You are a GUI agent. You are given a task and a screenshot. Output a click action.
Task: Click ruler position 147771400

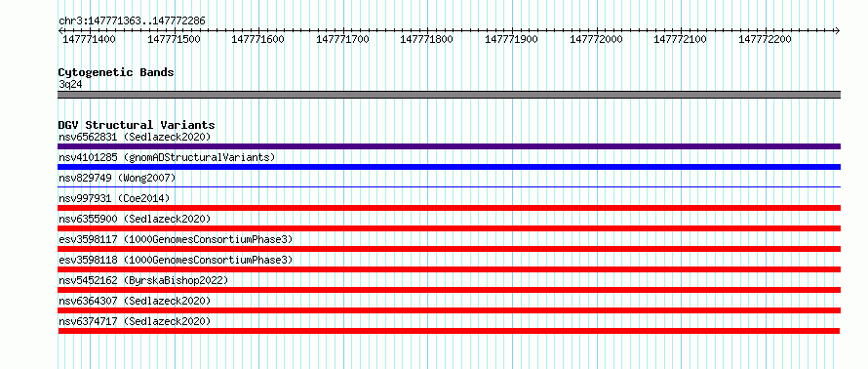[89, 39]
